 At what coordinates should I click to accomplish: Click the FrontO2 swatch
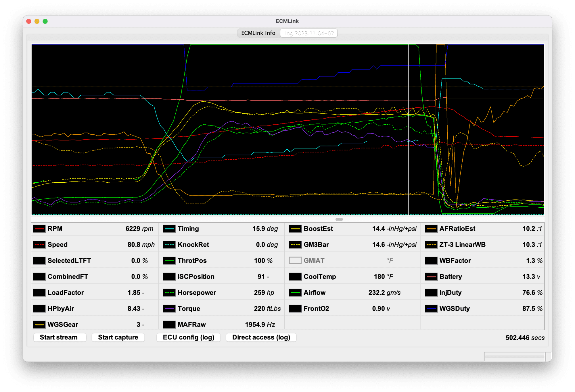[295, 308]
